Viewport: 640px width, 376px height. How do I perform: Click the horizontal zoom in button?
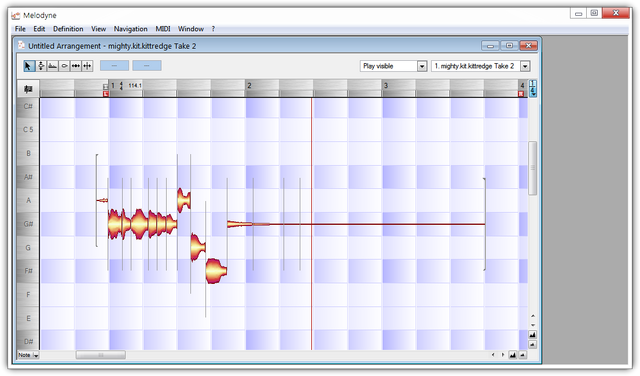[513, 355]
